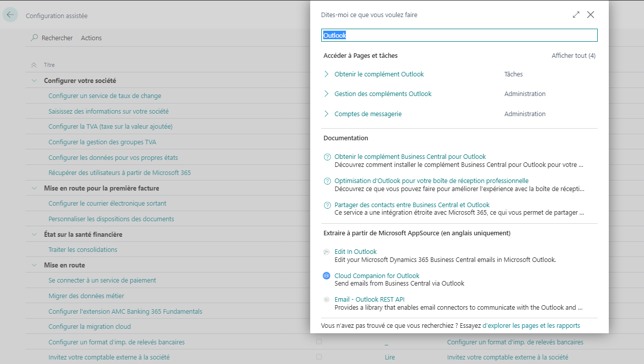Click help icon beside "Obtenir le complément Business Central pour Outlook"
Viewport: 644px width, 364px height.
tap(327, 157)
